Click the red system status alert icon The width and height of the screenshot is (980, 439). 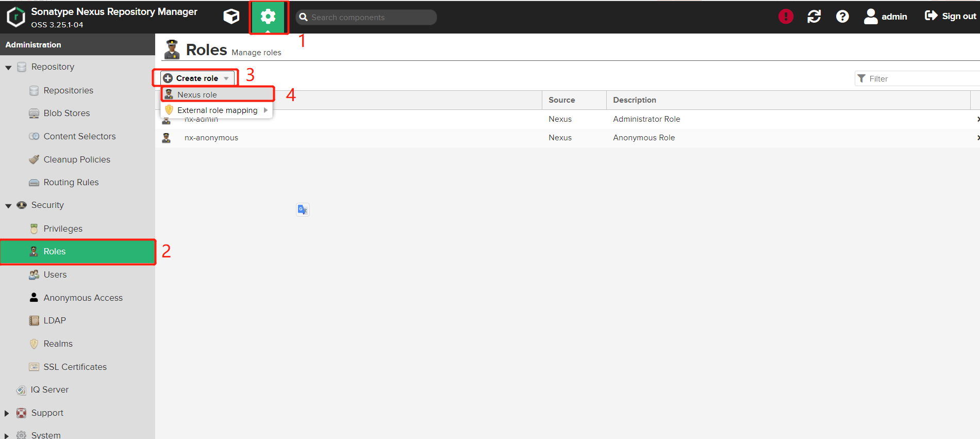[786, 17]
